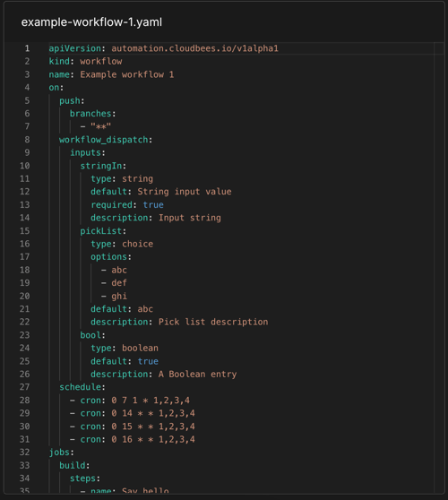Image resolution: width=448 pixels, height=500 pixels.
Task: Click the '- def' option
Action: (114, 283)
